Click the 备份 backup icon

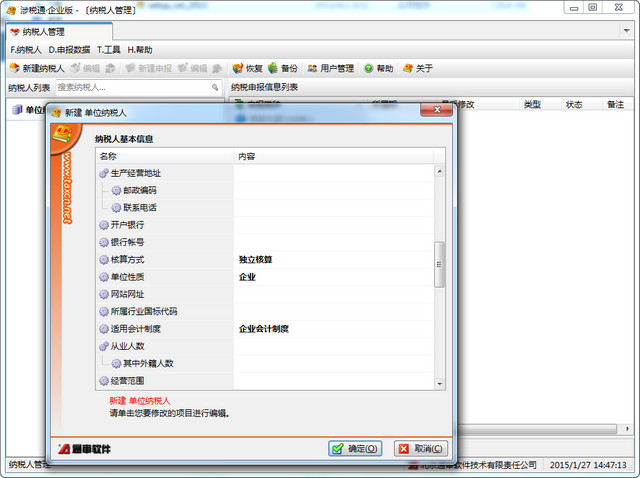(x=273, y=68)
